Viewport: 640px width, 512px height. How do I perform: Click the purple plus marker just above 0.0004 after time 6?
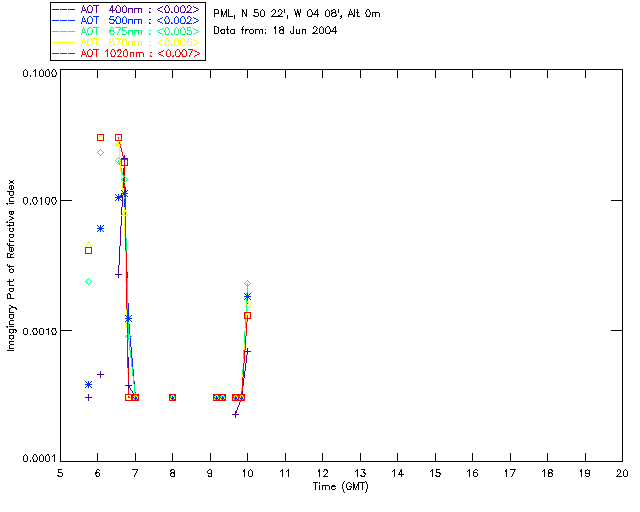(x=100, y=374)
